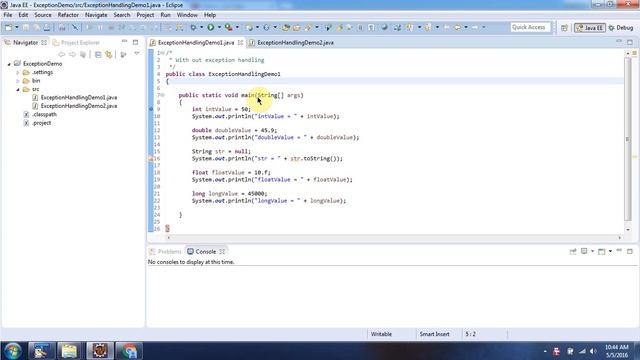This screenshot has height=360, width=640.
Task: Click the error marker on line 26
Action: pyautogui.click(x=167, y=229)
